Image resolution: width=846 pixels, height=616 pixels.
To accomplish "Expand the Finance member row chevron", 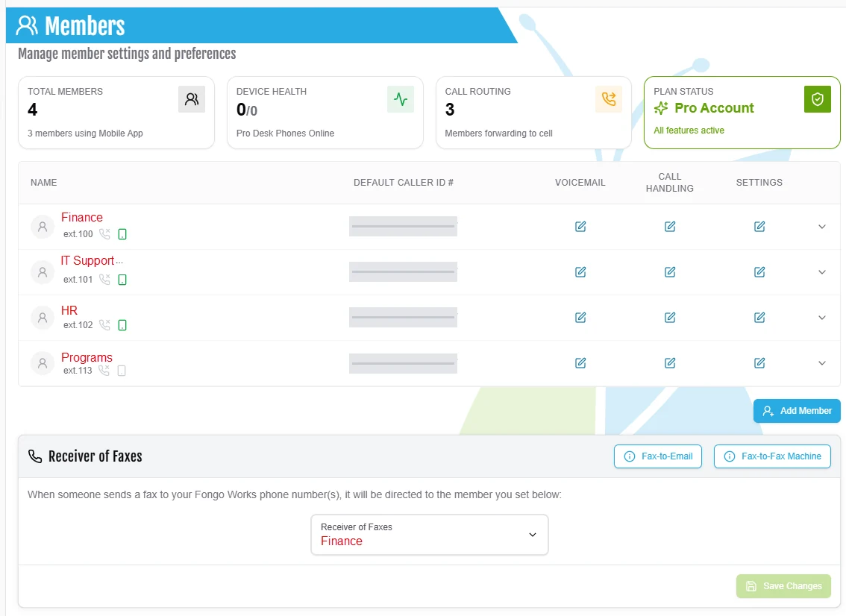I will [821, 227].
